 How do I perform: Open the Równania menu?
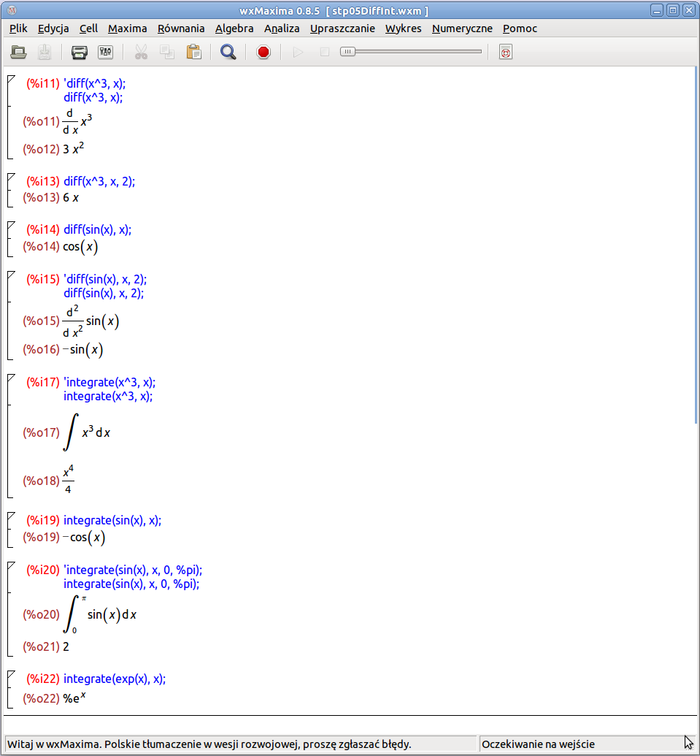181,28
